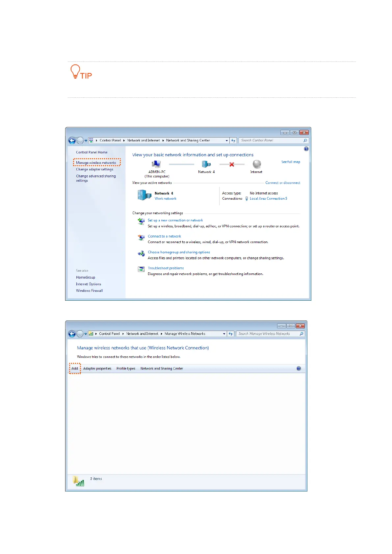
Task: Click search magnifier in Search Manage Wireless Networks box
Action: [301, 334]
